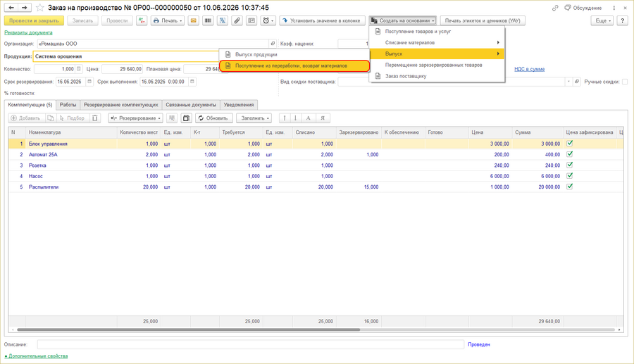Go forward with the right arrow button
The width and height of the screenshot is (634, 364).
pyautogui.click(x=25, y=8)
